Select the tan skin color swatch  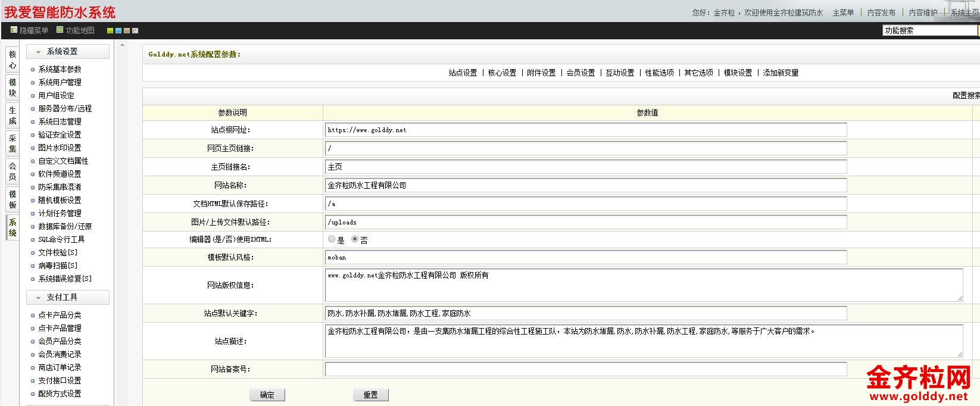127,30
